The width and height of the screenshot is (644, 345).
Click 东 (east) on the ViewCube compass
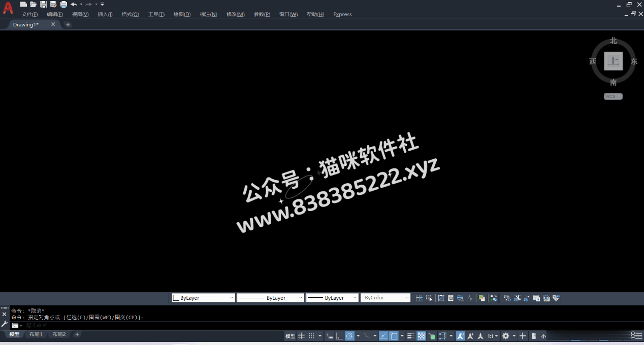point(634,61)
